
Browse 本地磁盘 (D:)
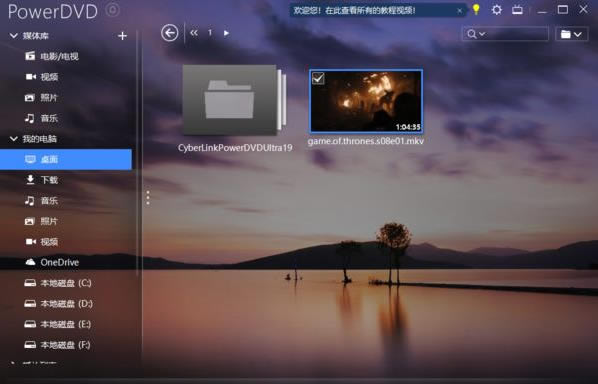(x=58, y=304)
